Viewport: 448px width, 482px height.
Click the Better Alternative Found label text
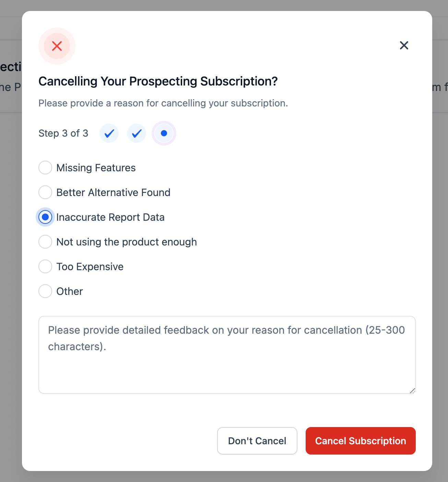(x=113, y=193)
